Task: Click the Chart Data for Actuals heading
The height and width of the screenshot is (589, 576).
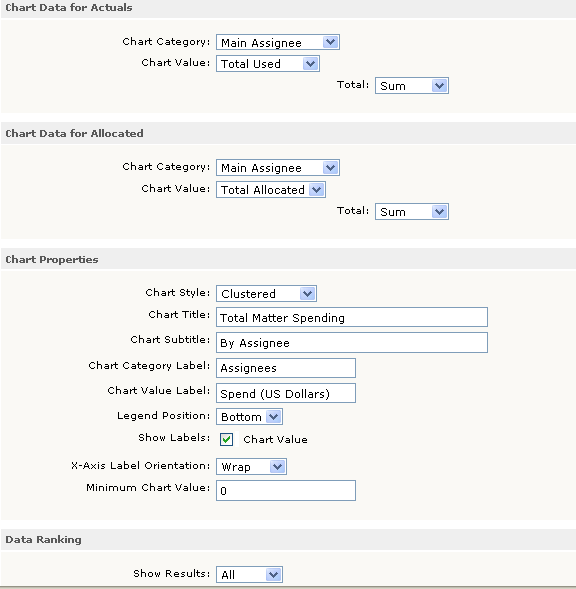Action: (x=69, y=8)
